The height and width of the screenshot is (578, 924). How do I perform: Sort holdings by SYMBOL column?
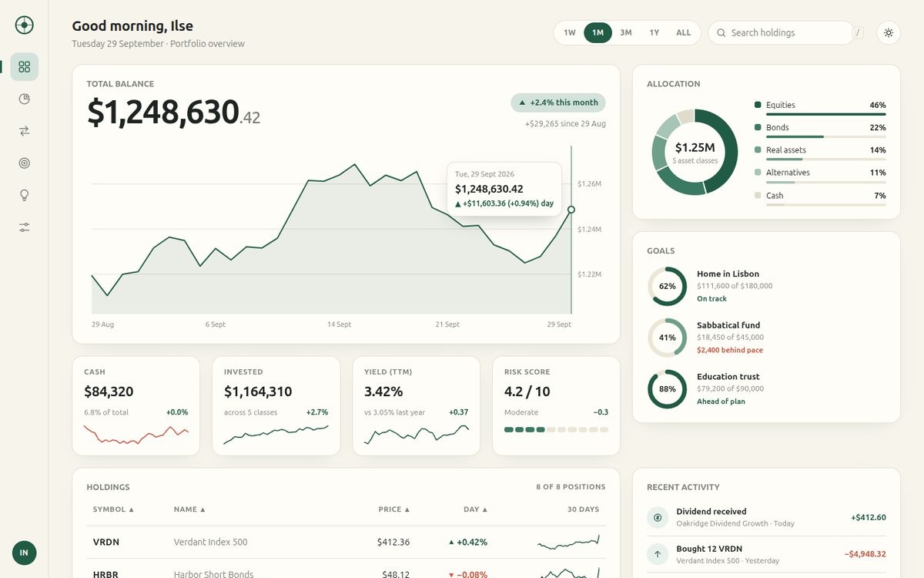click(113, 509)
